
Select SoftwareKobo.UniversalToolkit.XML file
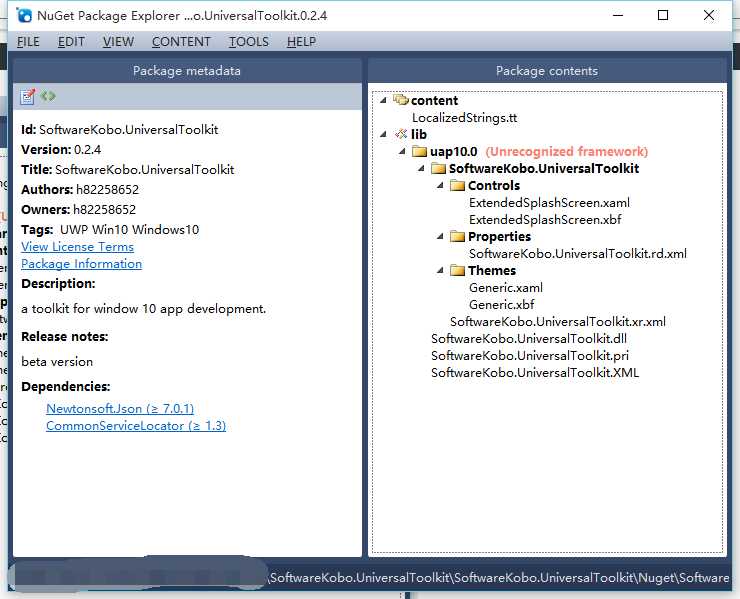click(x=535, y=372)
